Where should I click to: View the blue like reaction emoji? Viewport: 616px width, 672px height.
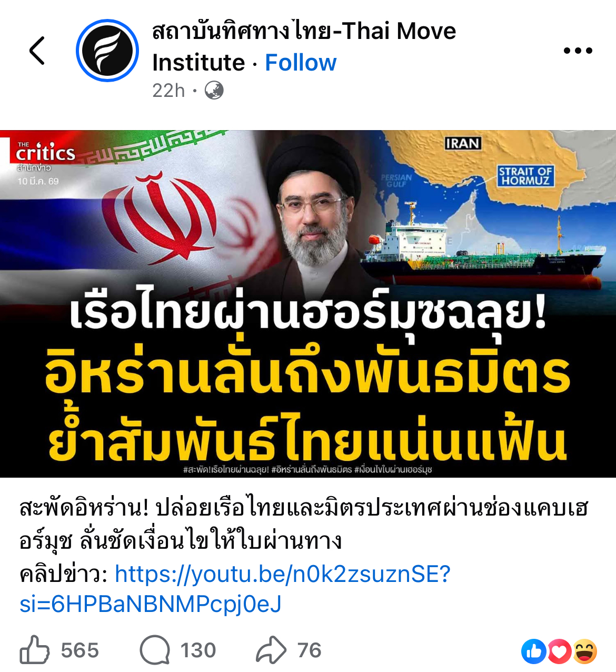point(533,651)
